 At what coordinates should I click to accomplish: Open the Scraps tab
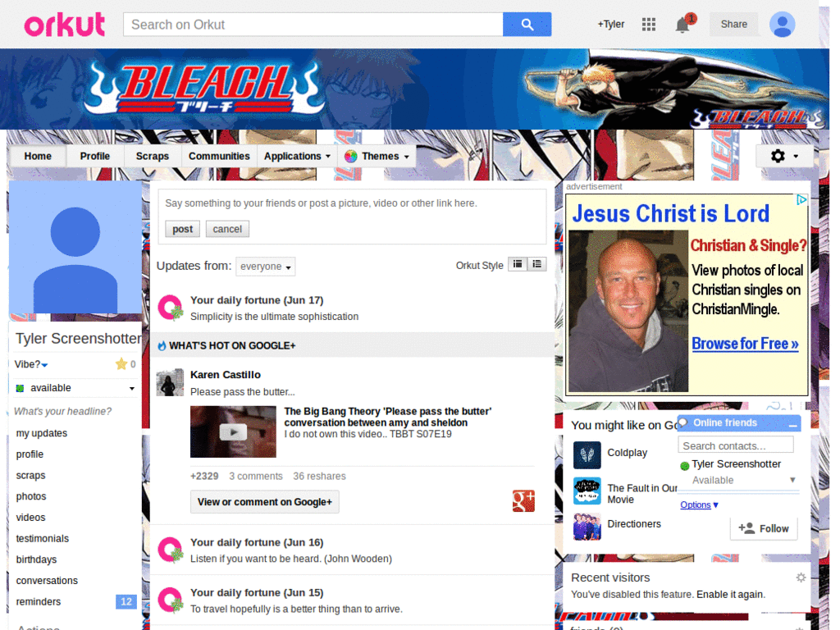point(152,156)
